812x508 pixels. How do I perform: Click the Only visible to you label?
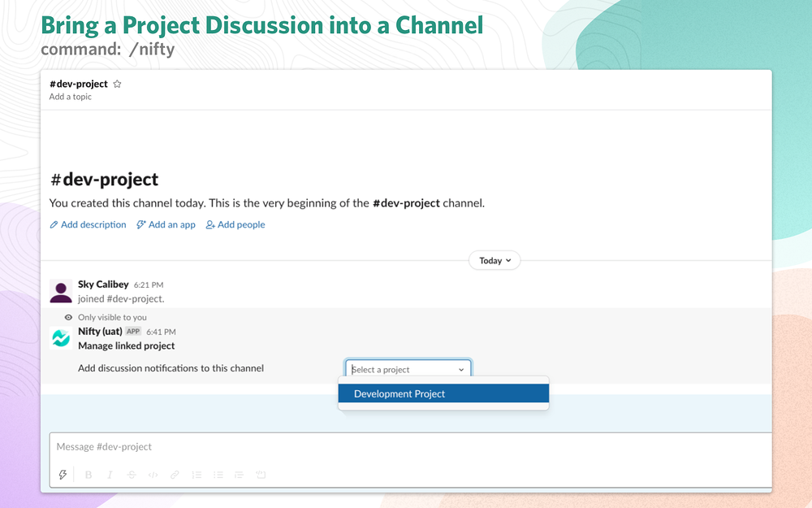pos(112,317)
